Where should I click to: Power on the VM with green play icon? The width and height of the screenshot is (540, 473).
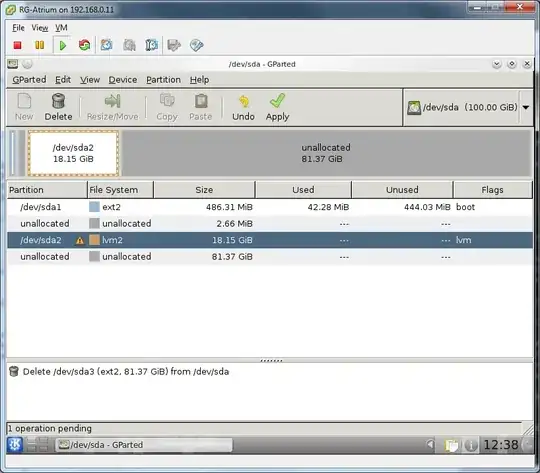click(62, 45)
